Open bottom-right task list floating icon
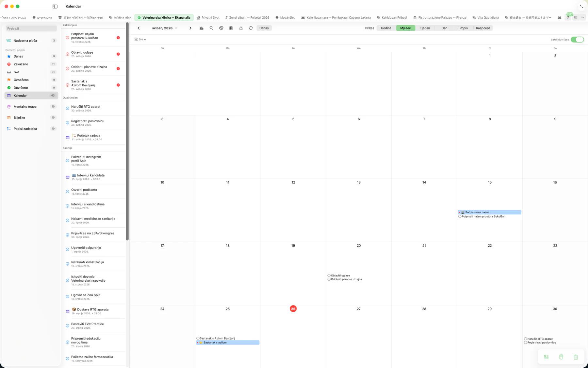The height and width of the screenshot is (368, 588). (x=546, y=357)
